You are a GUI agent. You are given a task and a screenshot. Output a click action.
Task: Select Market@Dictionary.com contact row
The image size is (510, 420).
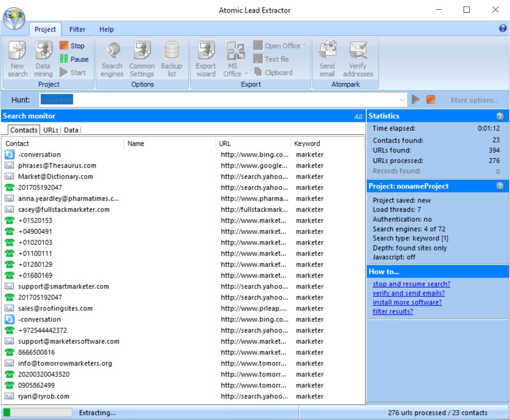(x=183, y=177)
